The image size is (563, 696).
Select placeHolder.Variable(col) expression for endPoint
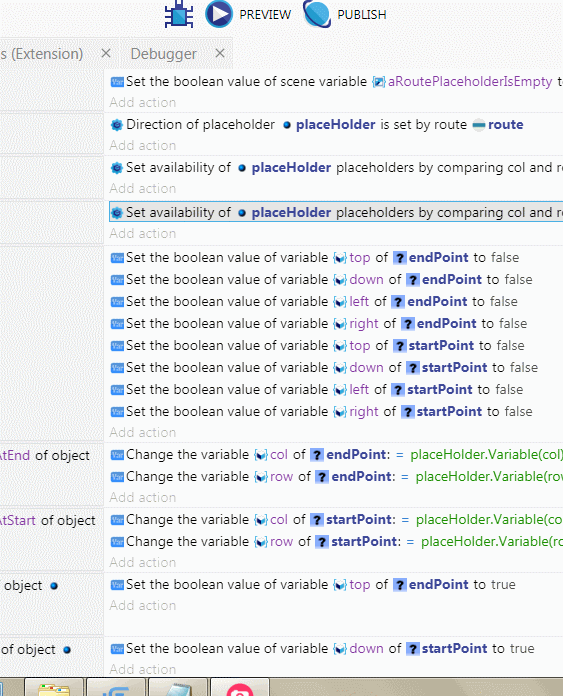pyautogui.click(x=486, y=455)
